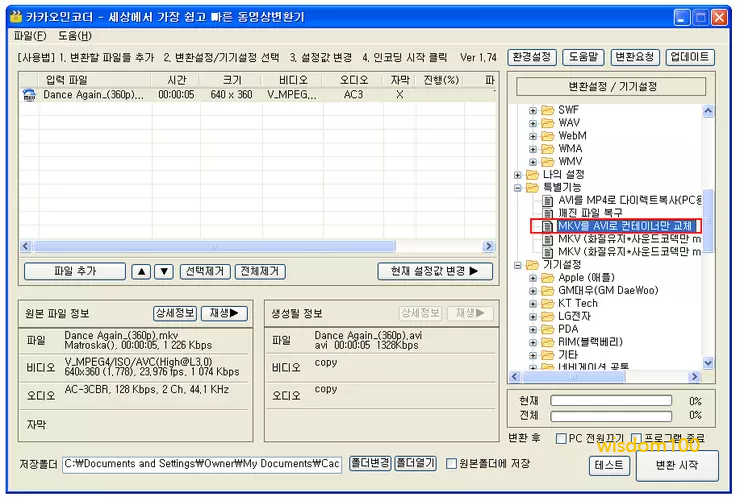740x501 pixels.
Task: Move selected file up with ▲ button
Action: (140, 271)
